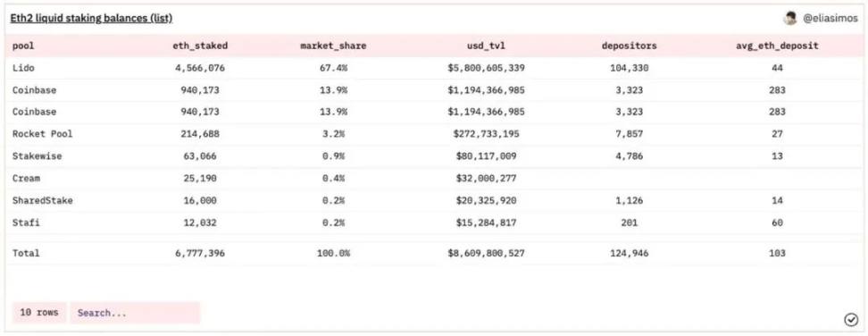
Task: Sort by the depositors column header
Action: [x=629, y=46]
